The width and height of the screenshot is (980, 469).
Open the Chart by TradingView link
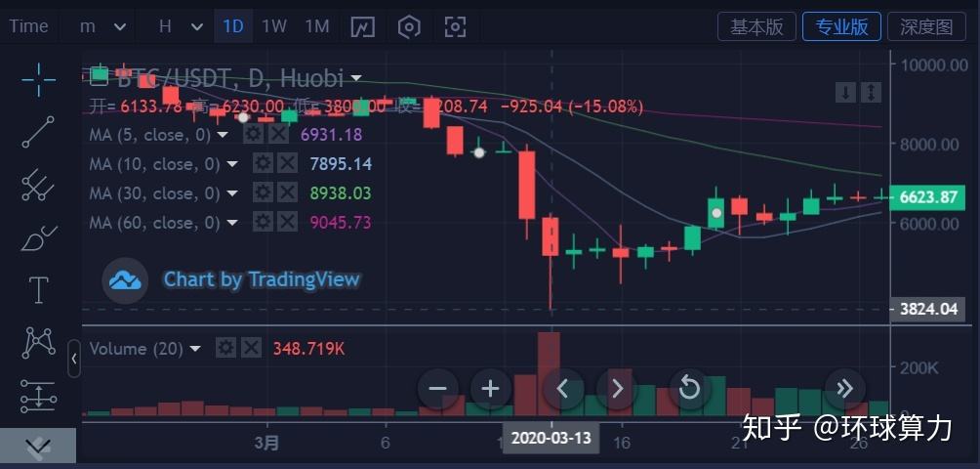click(x=262, y=279)
